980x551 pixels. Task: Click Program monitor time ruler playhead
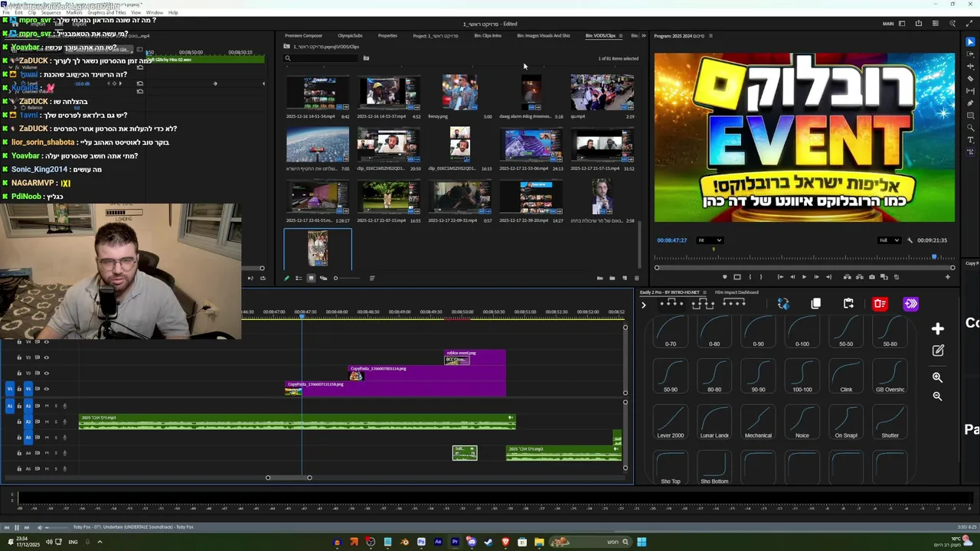(x=934, y=258)
